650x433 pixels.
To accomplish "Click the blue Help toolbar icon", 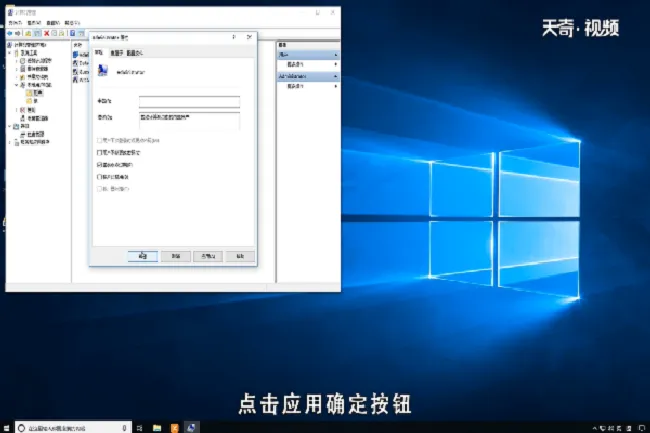I will pos(73,33).
